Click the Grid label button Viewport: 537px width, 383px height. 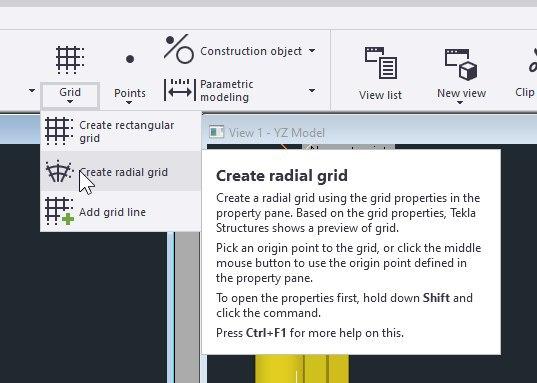pyautogui.click(x=70, y=95)
